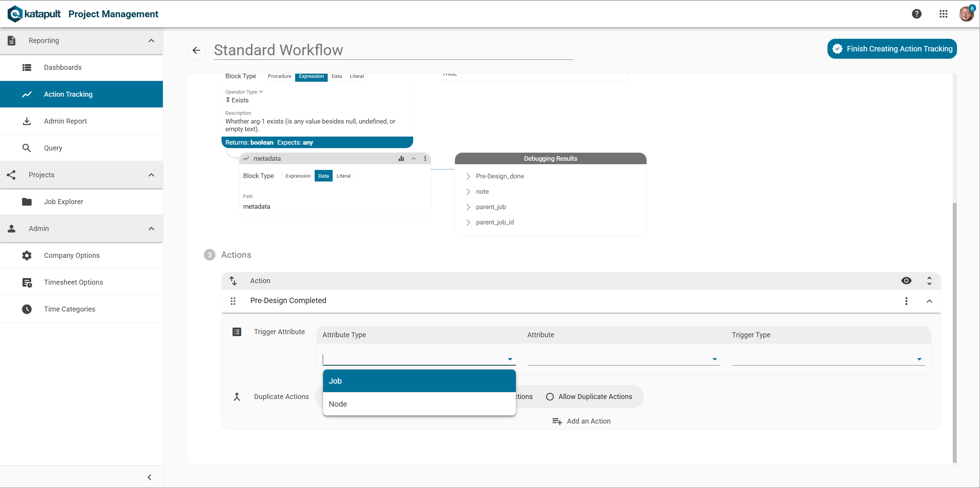The width and height of the screenshot is (980, 488).
Task: Select Allow Duplicate Actions radio button
Action: (550, 397)
